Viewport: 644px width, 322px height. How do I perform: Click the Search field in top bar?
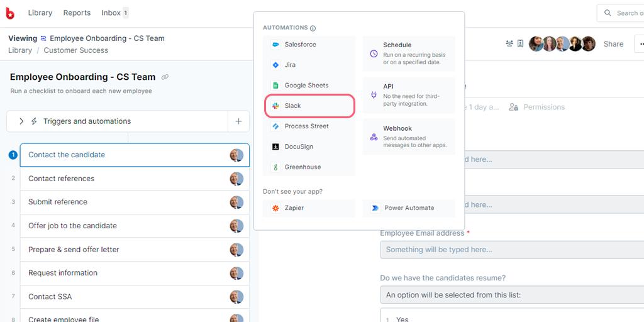tap(621, 13)
